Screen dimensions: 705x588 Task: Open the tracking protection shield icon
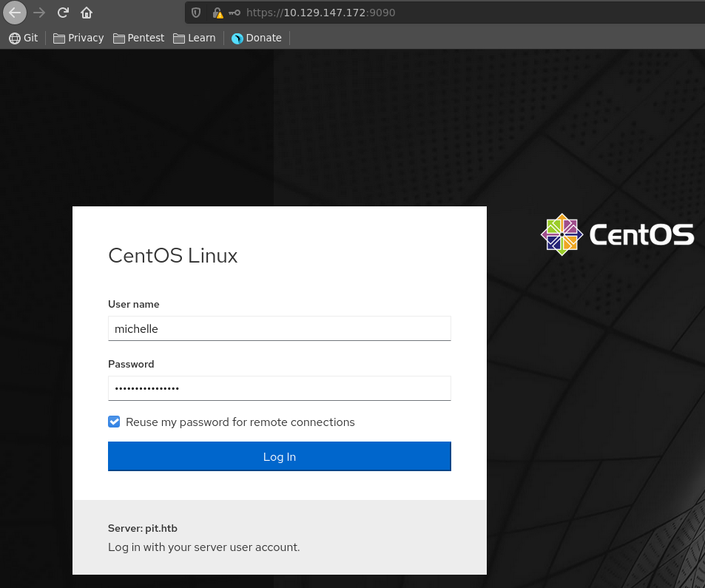(196, 13)
